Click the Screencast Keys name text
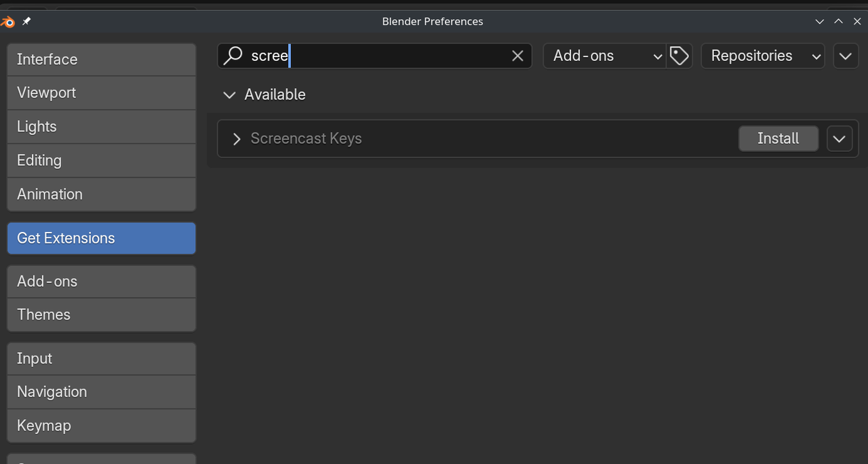 point(307,138)
